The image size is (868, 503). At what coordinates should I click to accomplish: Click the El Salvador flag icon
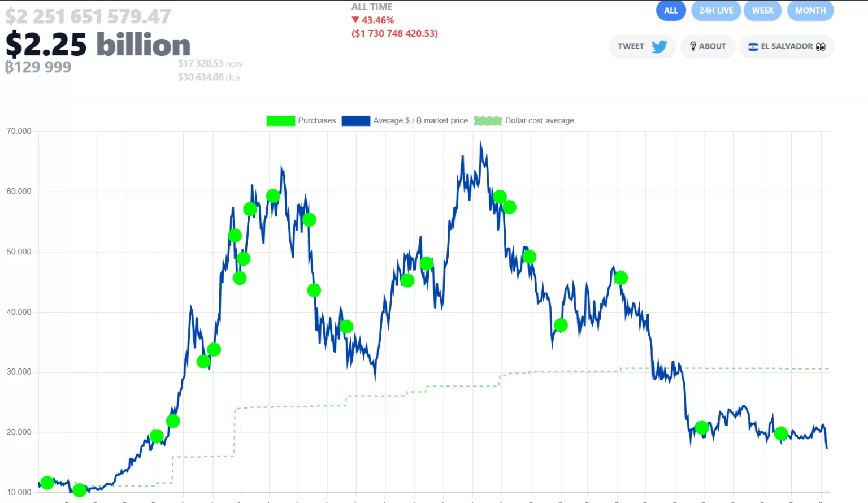pyautogui.click(x=753, y=47)
